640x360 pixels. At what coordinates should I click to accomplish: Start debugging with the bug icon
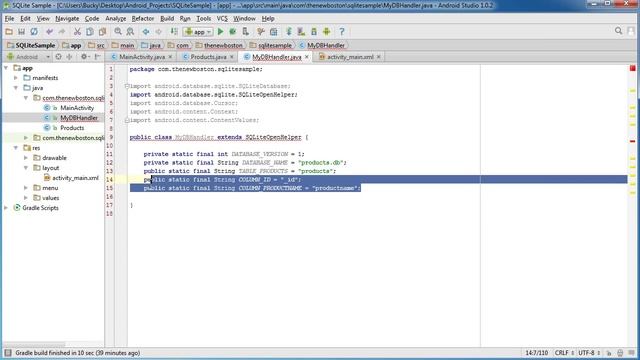point(233,31)
